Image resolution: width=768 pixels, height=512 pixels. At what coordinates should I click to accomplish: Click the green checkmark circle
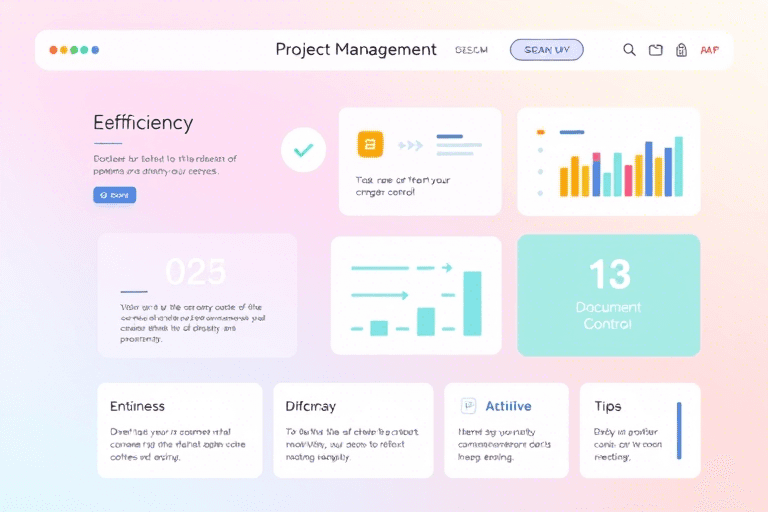pyautogui.click(x=303, y=150)
